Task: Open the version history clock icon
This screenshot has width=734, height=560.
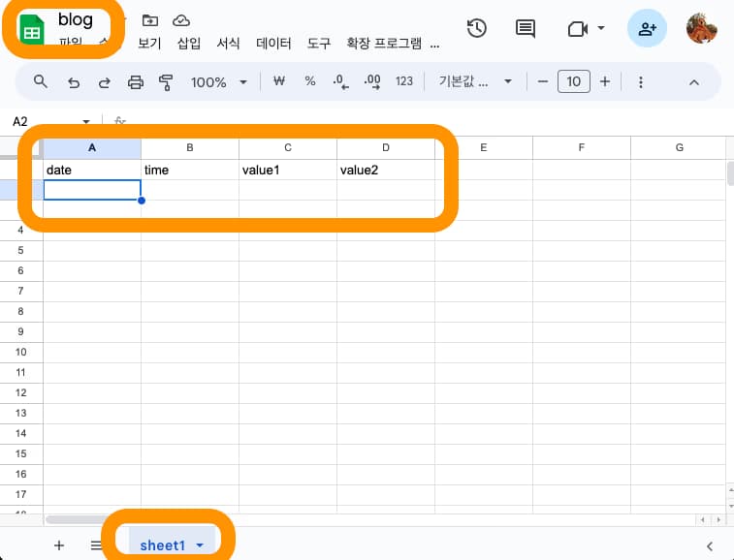Action: pos(476,28)
